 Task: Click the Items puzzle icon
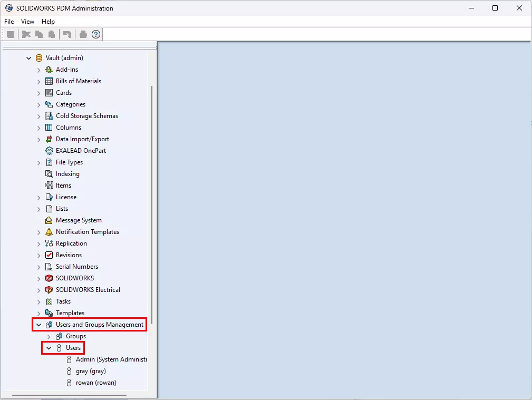[x=49, y=185]
